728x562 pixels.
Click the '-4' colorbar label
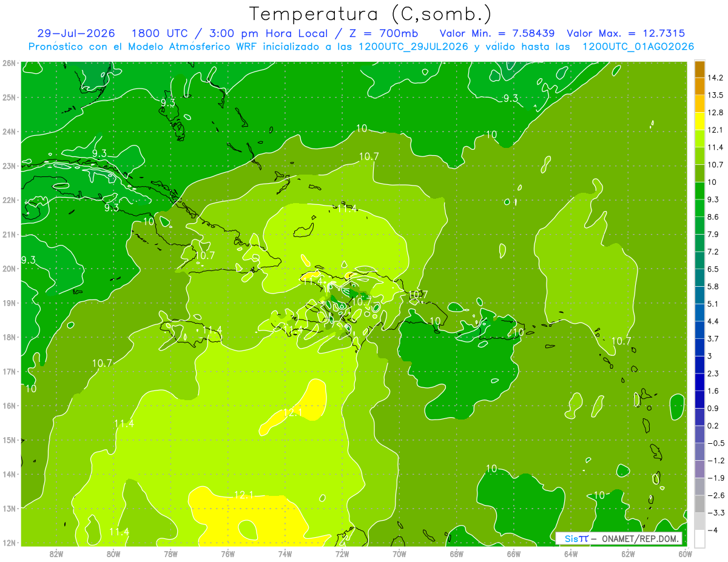coord(712,530)
